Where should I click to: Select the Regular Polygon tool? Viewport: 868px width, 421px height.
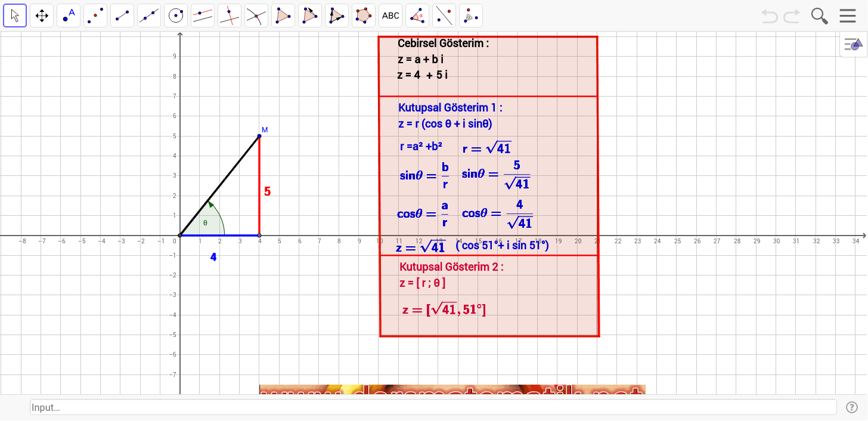364,16
